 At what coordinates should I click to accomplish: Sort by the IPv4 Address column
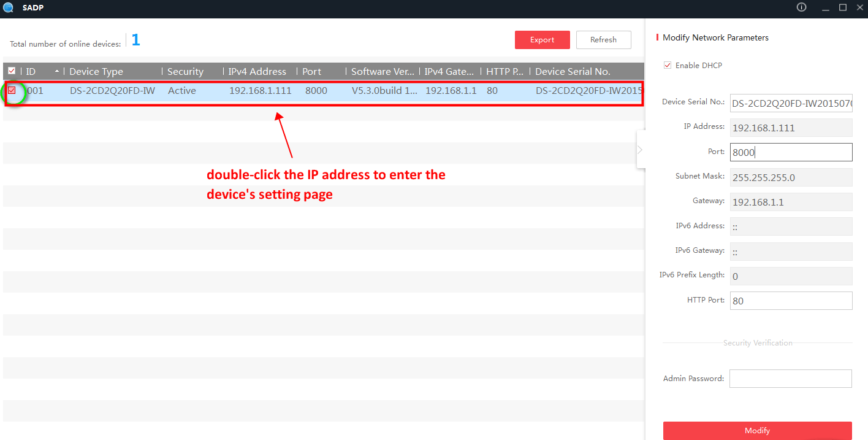257,71
